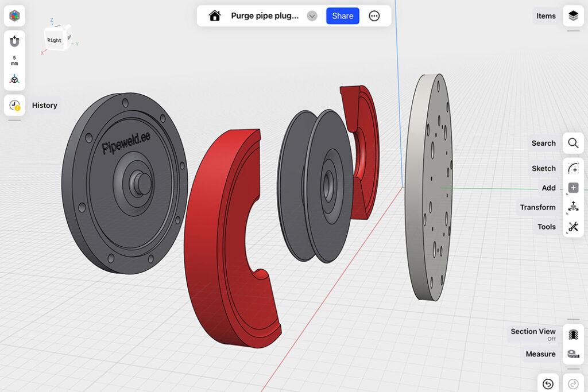Screen dimensions: 588x392
Task: Click the Measure label
Action: pyautogui.click(x=540, y=354)
